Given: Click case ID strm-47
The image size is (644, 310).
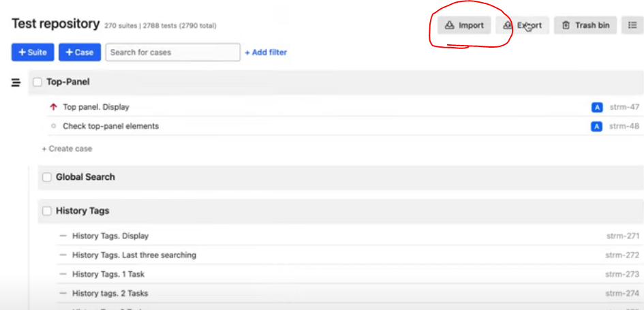Looking at the screenshot, I should pos(624,108).
